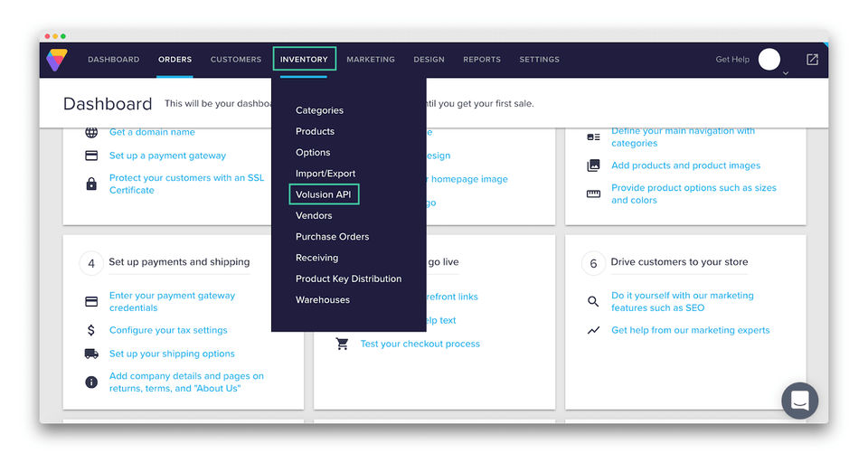Click the shopping cart icon
The image size is (868, 453).
click(342, 344)
